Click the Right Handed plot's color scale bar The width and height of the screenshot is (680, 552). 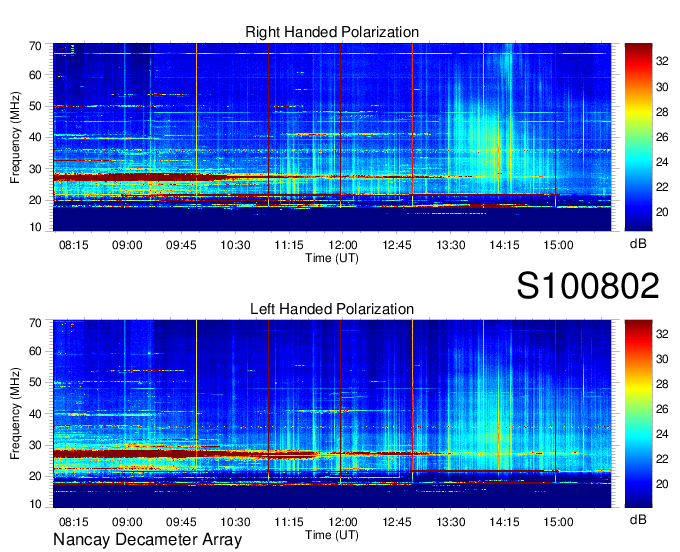coord(638,137)
